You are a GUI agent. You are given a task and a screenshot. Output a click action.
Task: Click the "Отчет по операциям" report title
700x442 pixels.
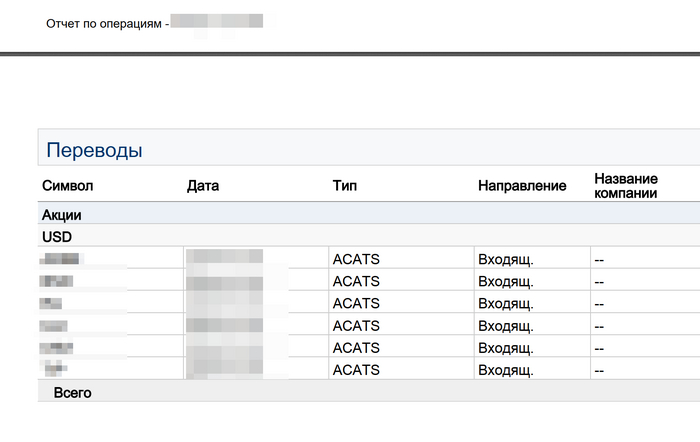pyautogui.click(x=103, y=22)
